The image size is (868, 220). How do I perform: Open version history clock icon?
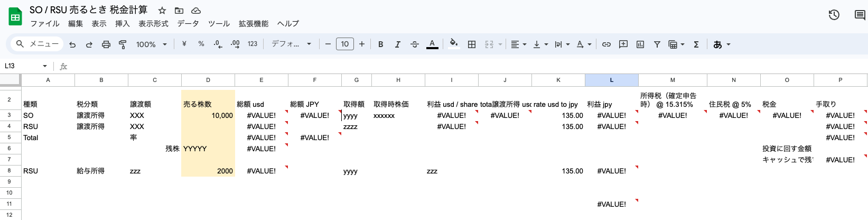click(834, 15)
